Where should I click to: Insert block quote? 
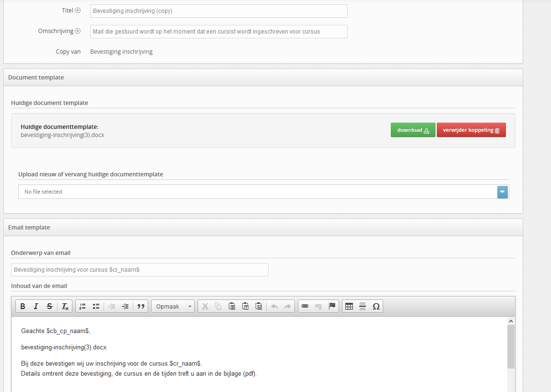click(141, 306)
